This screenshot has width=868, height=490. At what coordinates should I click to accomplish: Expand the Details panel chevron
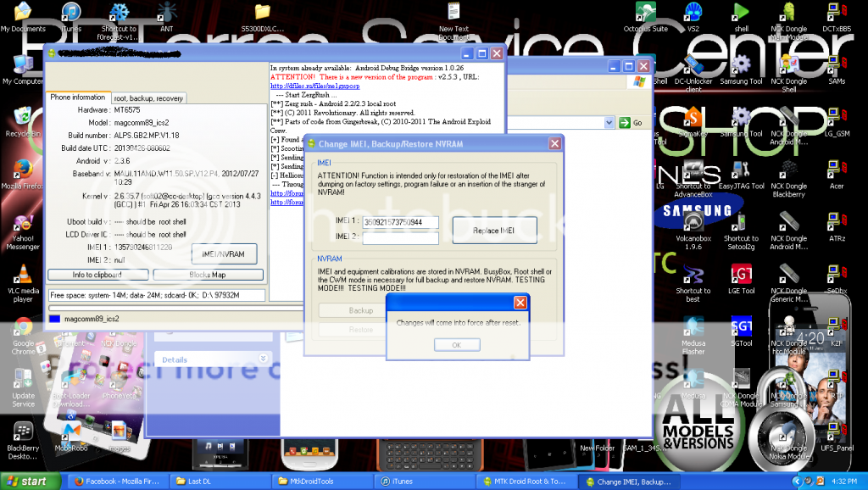pyautogui.click(x=263, y=359)
